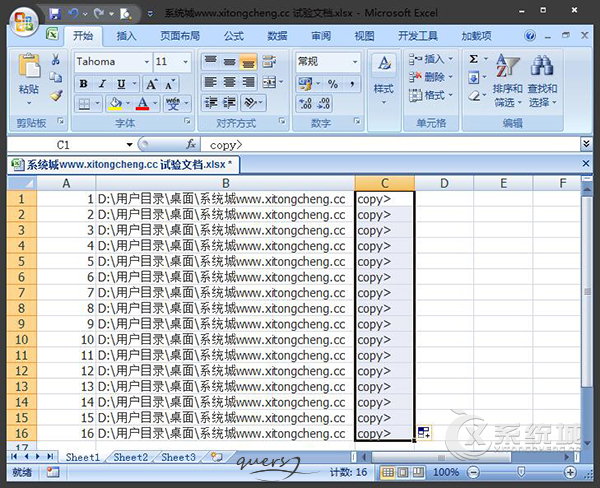Click the zoom slider handle

coord(521,472)
